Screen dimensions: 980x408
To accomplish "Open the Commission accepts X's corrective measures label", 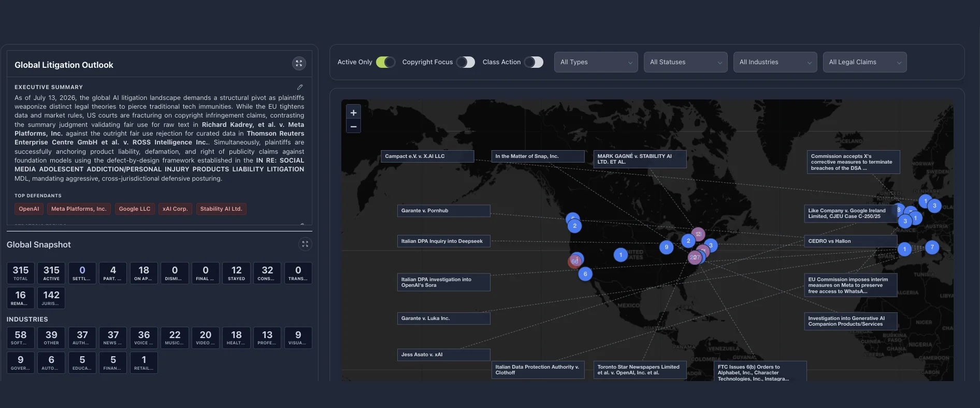I will point(854,162).
